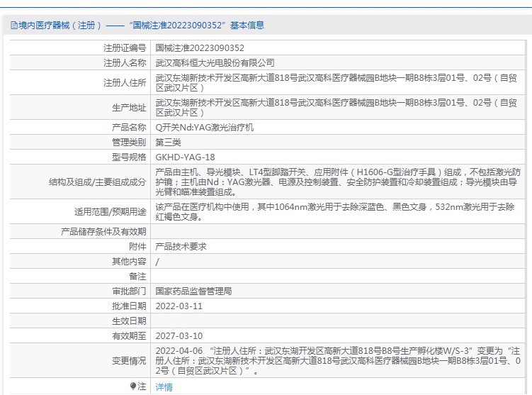This screenshot has height=395, width=532.
Task: Click the 生效日期 label
Action: 129,321
